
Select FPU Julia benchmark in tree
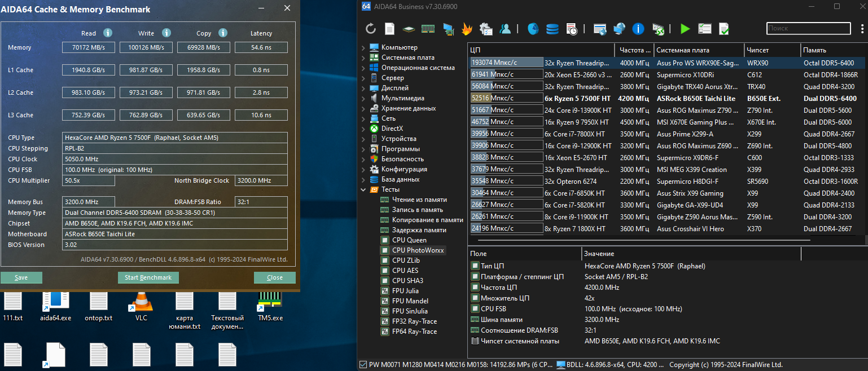tap(405, 291)
